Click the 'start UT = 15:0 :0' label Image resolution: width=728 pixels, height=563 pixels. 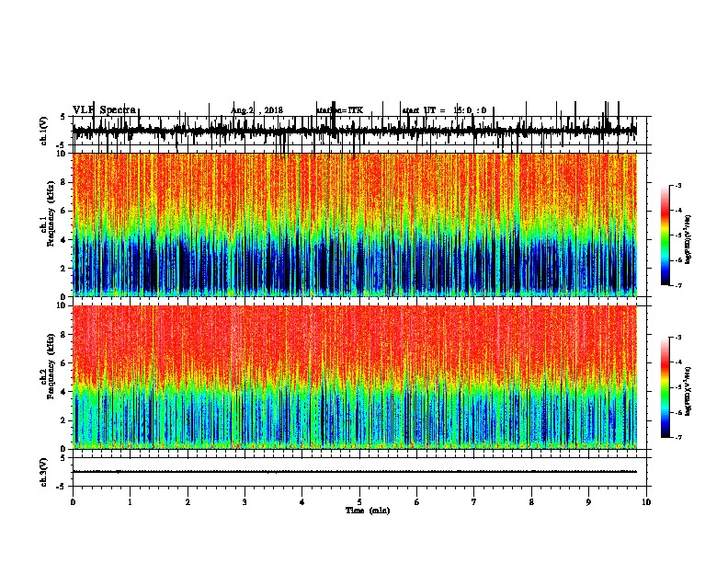point(444,110)
